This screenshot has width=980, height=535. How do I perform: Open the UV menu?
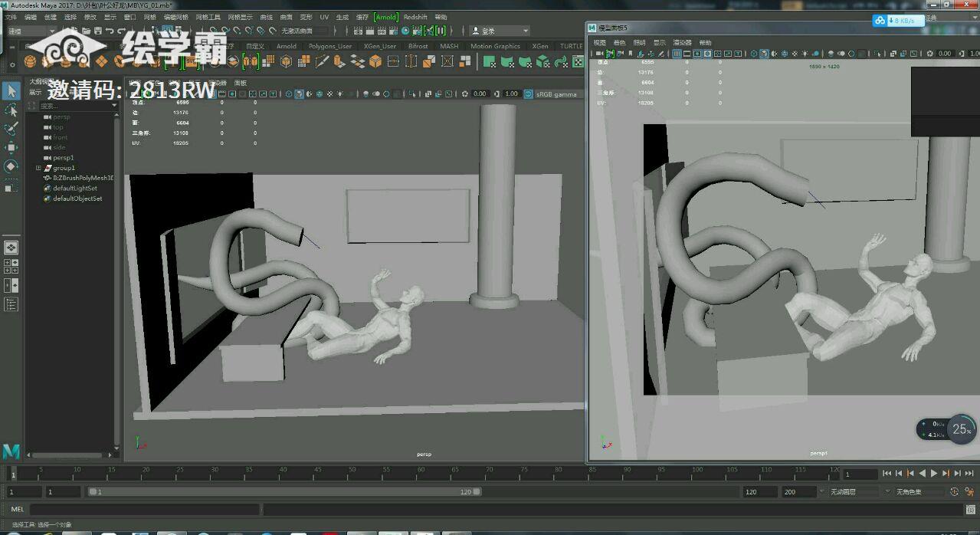point(324,17)
